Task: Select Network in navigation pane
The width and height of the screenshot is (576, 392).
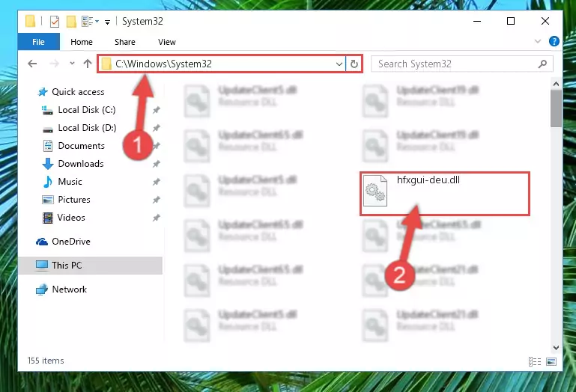Action: [x=69, y=290]
